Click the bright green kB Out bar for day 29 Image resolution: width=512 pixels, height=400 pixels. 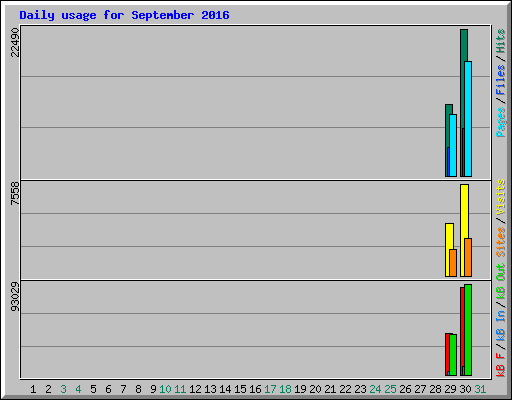click(453, 355)
